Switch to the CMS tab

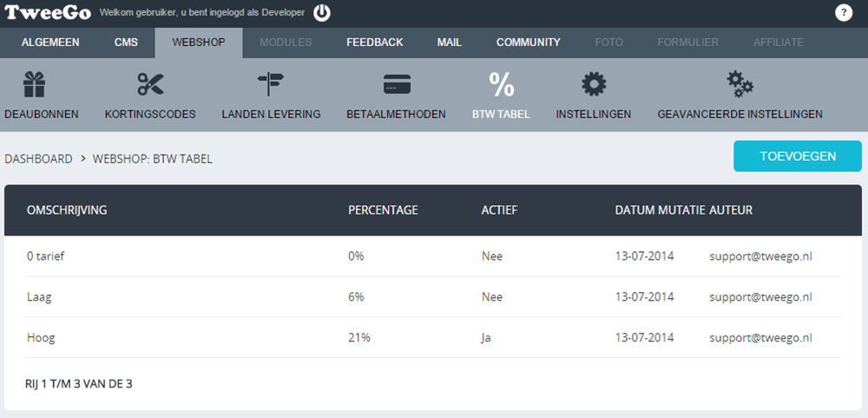click(x=126, y=43)
